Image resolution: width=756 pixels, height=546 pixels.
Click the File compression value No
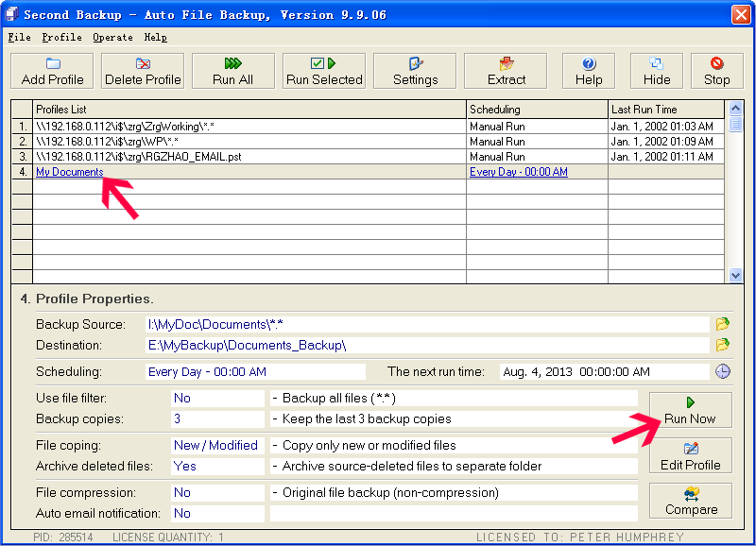(217, 492)
